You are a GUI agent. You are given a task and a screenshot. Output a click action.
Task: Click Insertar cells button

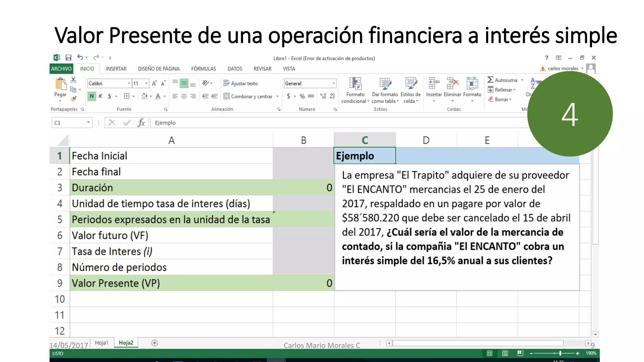click(x=434, y=90)
